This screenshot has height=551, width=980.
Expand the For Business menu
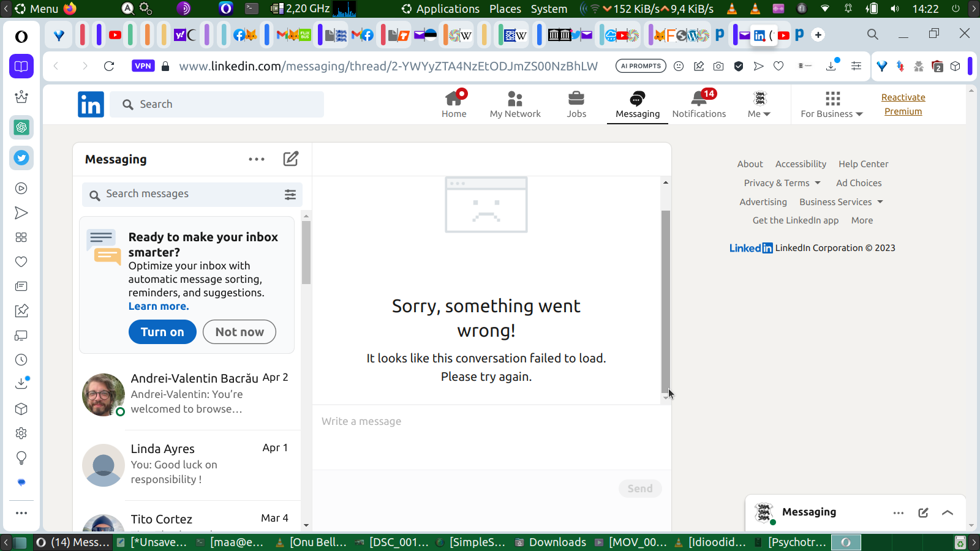click(832, 104)
